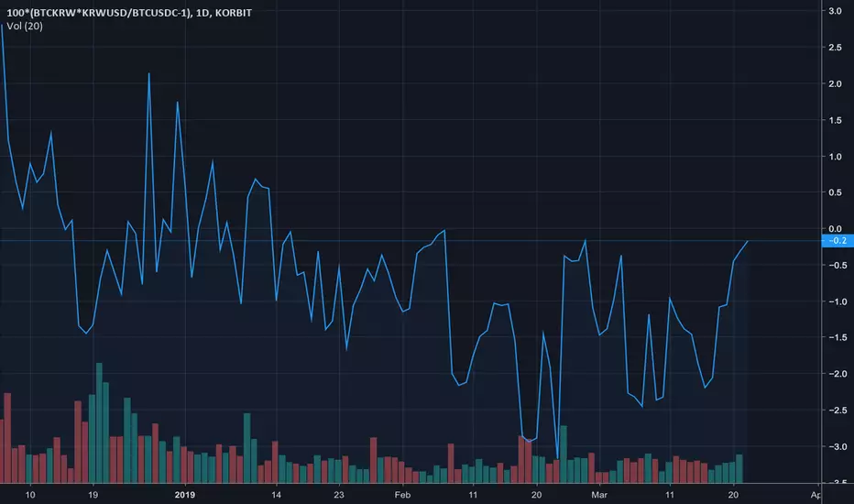Click the 19 date label before 2019
Screen dimensions: 854x504
[93, 495]
